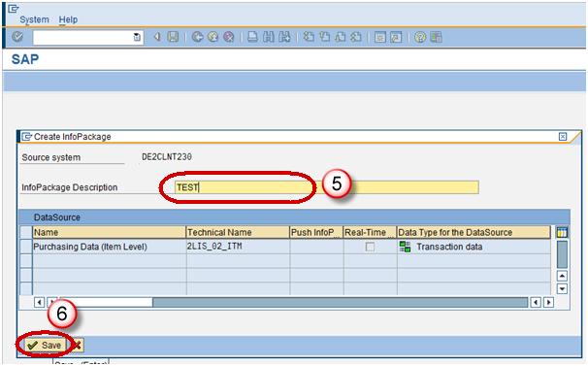Click the InfoPackage Description input field
This screenshot has height=366, width=588.
[x=326, y=187]
